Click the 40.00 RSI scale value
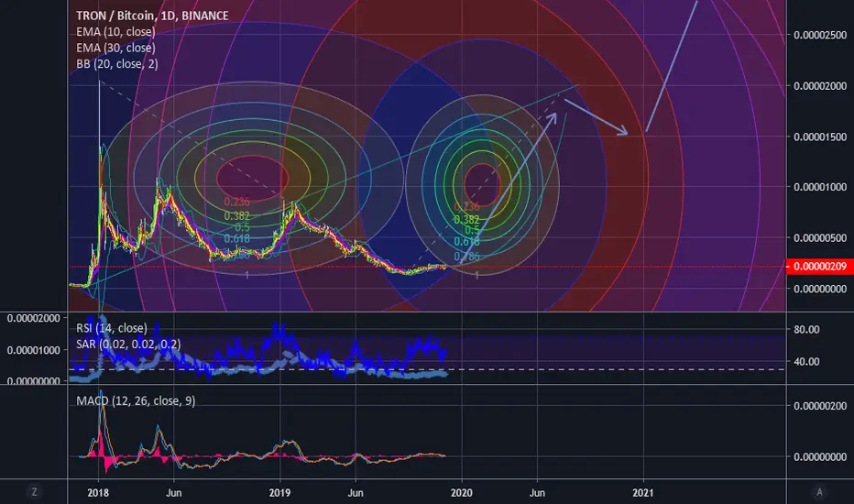The width and height of the screenshot is (854, 504). coord(806,361)
